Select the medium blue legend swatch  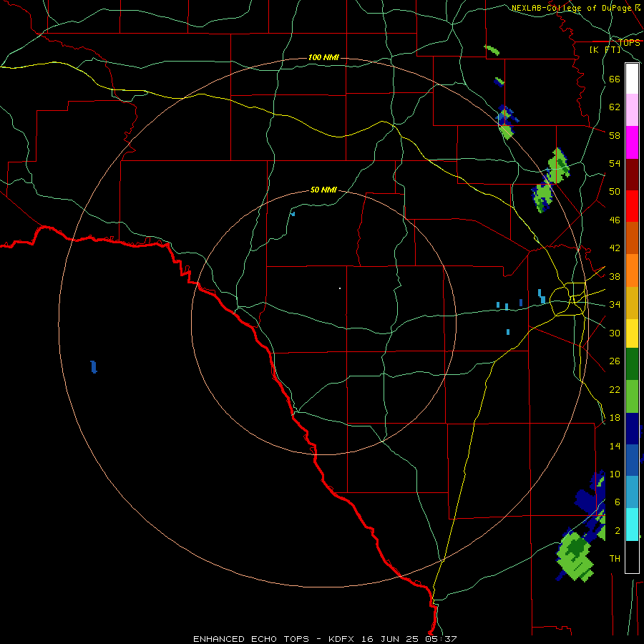[x=632, y=460]
